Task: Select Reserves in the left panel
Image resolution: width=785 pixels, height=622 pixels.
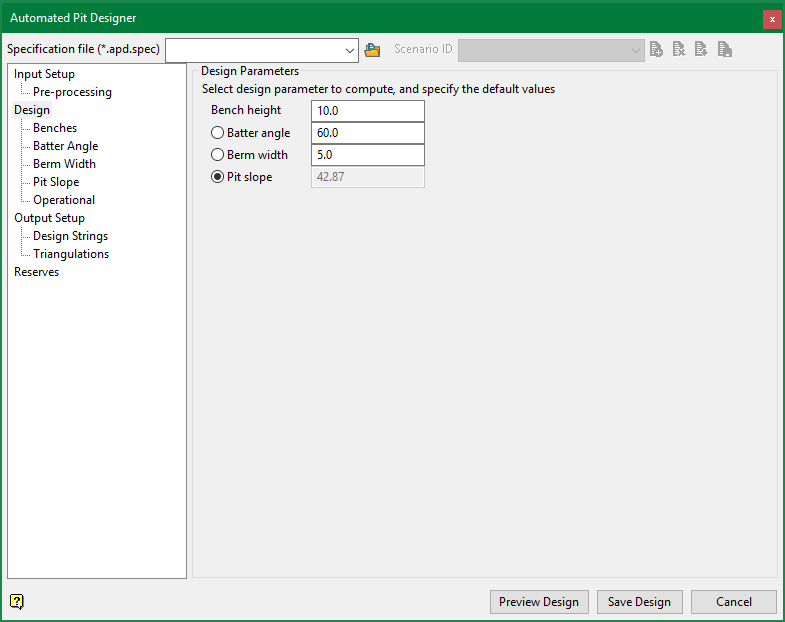Action: [36, 272]
